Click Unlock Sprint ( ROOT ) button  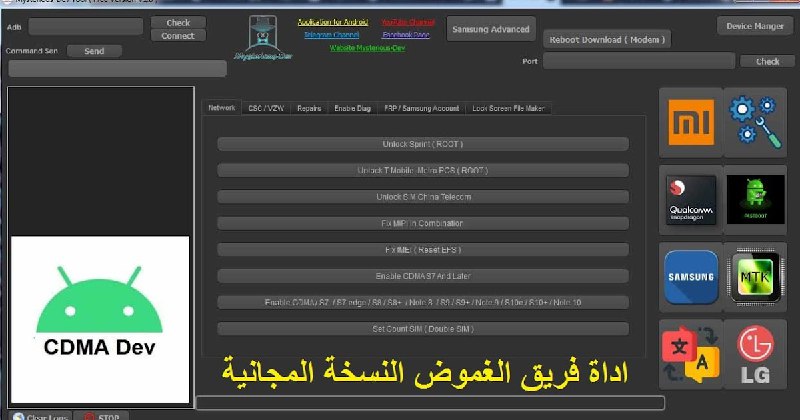point(423,144)
